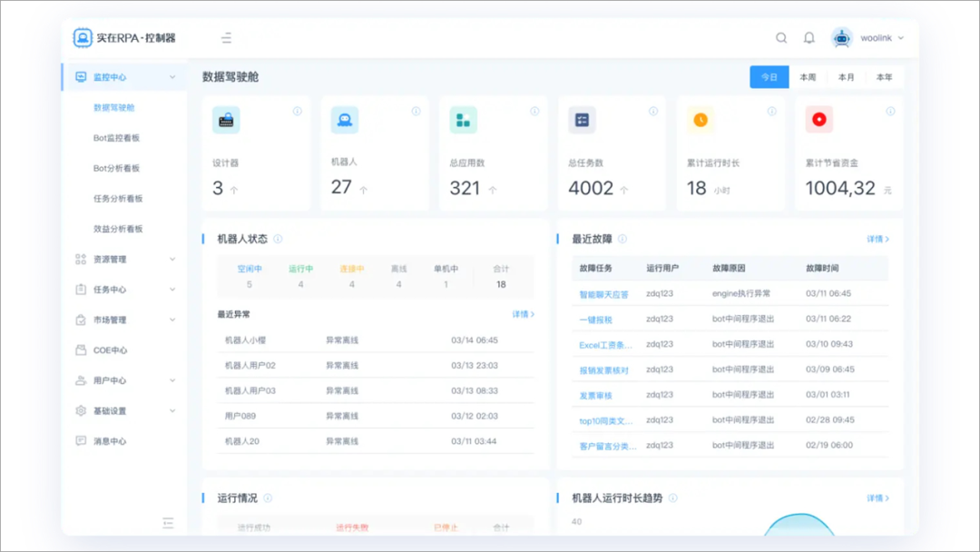Click the 设计器 card icon
Viewport: 980px width, 552px height.
click(x=226, y=120)
